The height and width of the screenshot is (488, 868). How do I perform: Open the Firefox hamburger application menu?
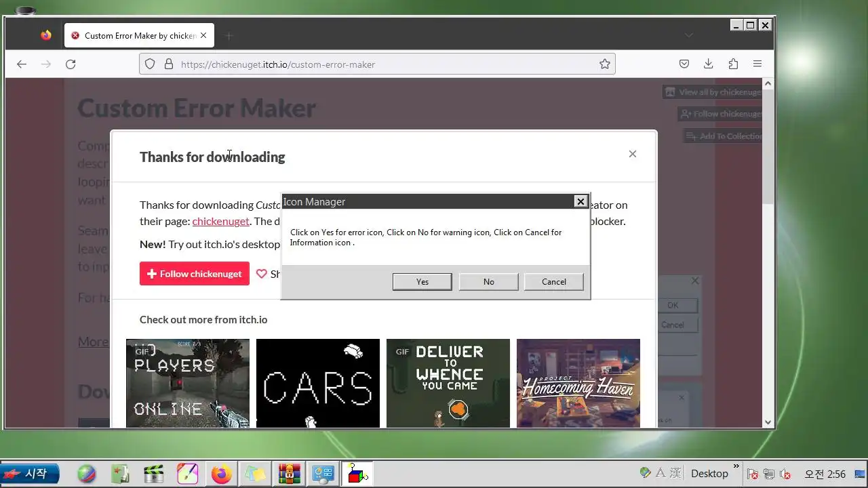(757, 64)
